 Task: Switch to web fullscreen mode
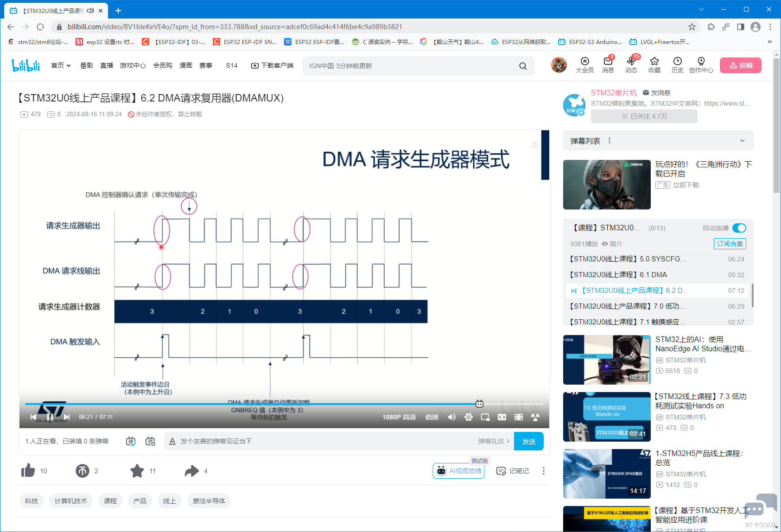pyautogui.click(x=519, y=417)
